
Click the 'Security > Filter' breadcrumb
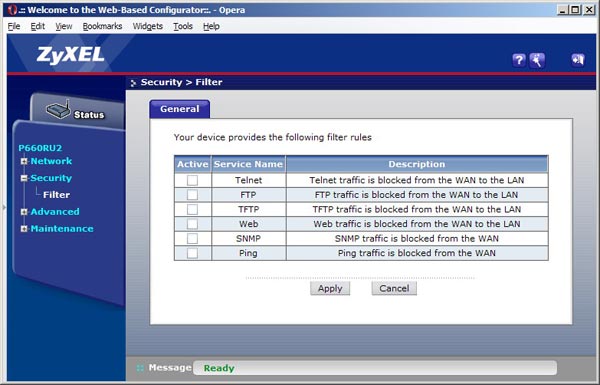point(181,82)
